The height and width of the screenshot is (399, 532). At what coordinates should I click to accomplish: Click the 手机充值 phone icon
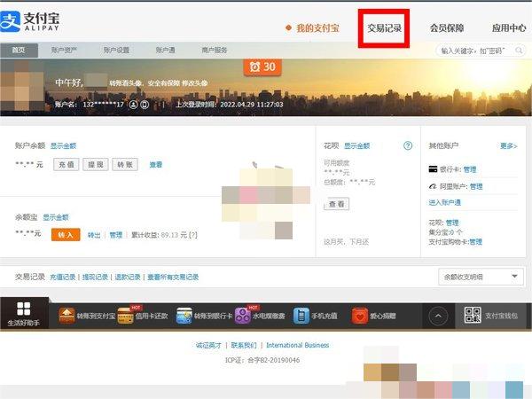click(301, 316)
